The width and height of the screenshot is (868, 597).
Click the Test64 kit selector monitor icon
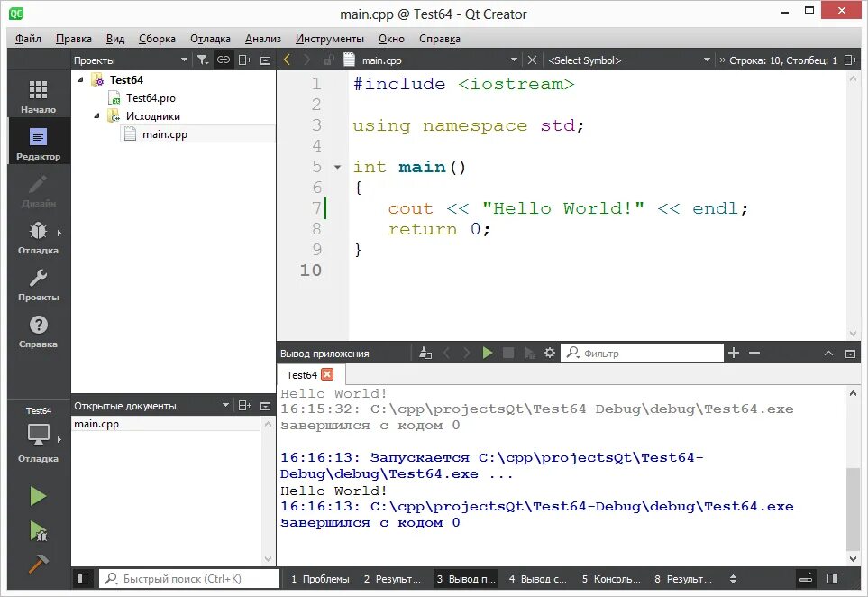click(38, 435)
